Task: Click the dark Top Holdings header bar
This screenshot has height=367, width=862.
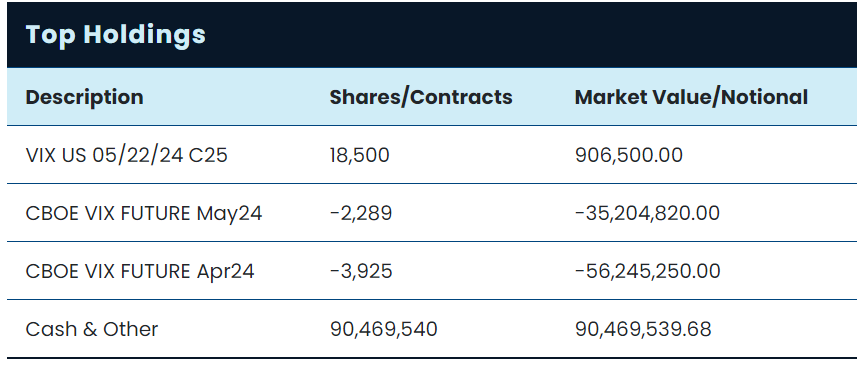Action: [x=432, y=35]
